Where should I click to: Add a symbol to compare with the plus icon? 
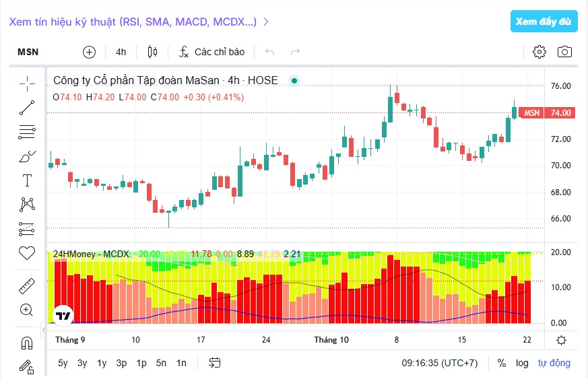[x=90, y=52]
